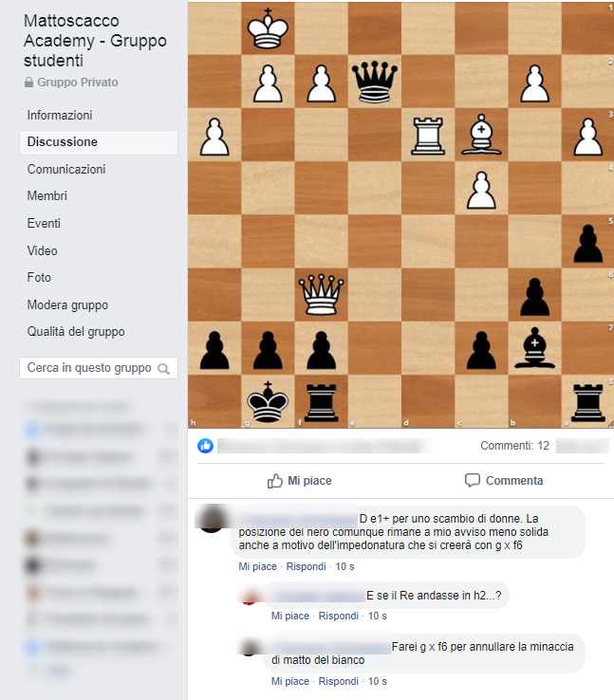This screenshot has height=700, width=614.
Task: Select the white bishop piece
Action: click(x=481, y=135)
